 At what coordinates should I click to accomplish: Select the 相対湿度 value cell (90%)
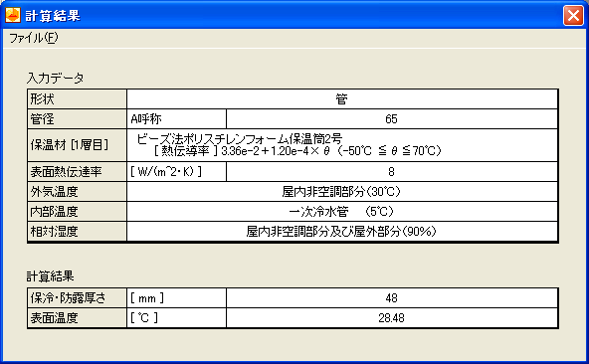click(x=342, y=231)
